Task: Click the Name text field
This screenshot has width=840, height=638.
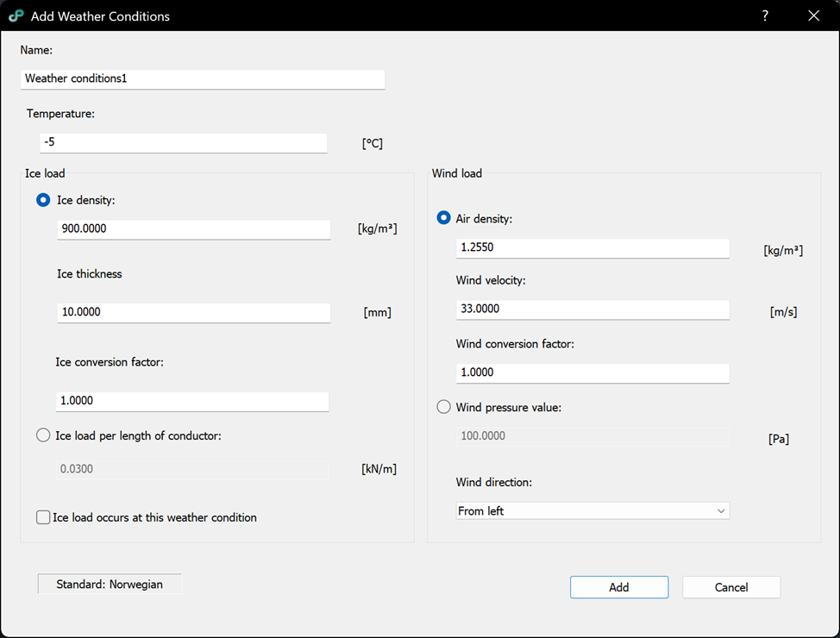Action: coord(203,78)
